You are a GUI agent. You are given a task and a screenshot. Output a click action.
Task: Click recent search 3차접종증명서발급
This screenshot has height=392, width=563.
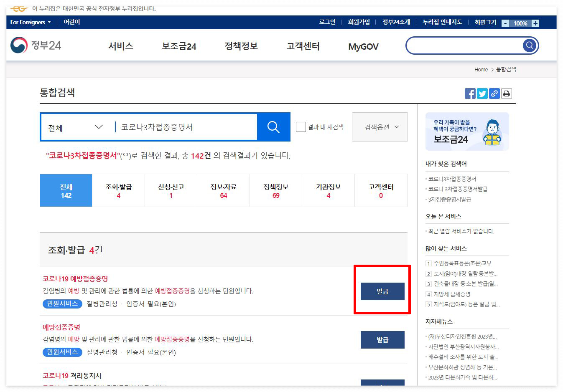point(449,200)
